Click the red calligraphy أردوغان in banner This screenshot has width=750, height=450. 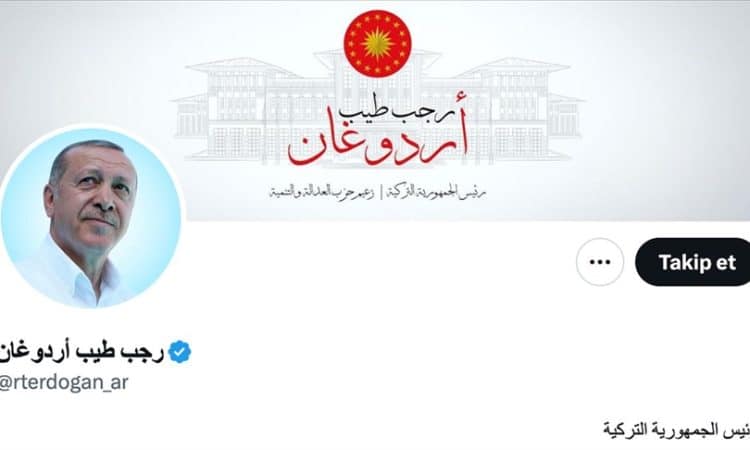pyautogui.click(x=377, y=143)
